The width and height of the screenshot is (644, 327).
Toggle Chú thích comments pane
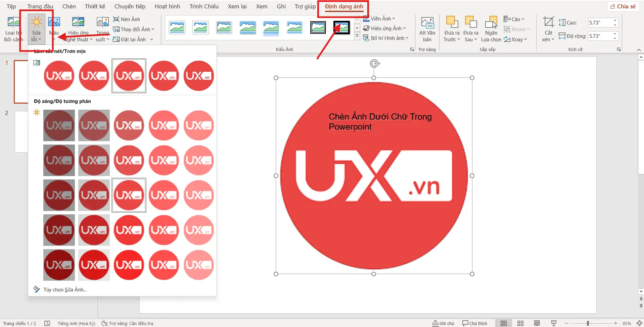(x=475, y=323)
